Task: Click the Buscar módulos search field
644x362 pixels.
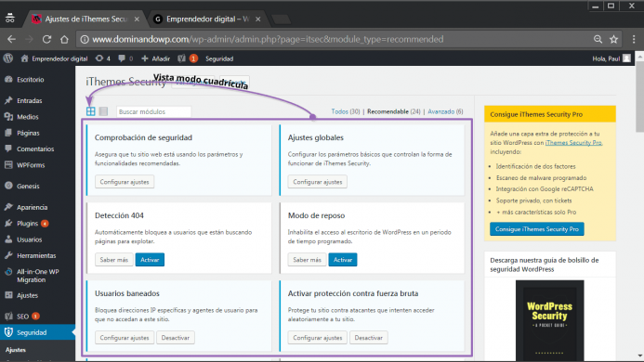Action: pos(153,111)
